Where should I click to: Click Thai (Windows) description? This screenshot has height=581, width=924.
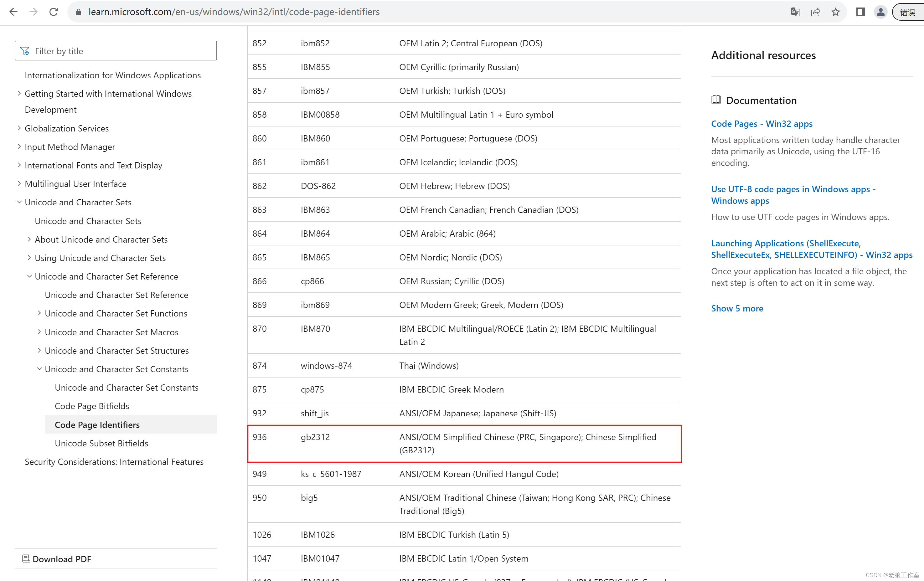point(429,365)
